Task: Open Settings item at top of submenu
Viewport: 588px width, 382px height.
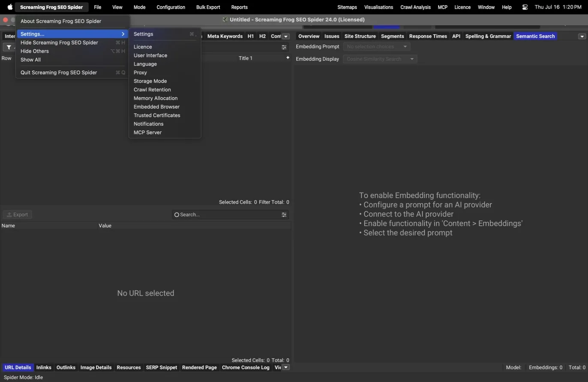Action: [165, 34]
